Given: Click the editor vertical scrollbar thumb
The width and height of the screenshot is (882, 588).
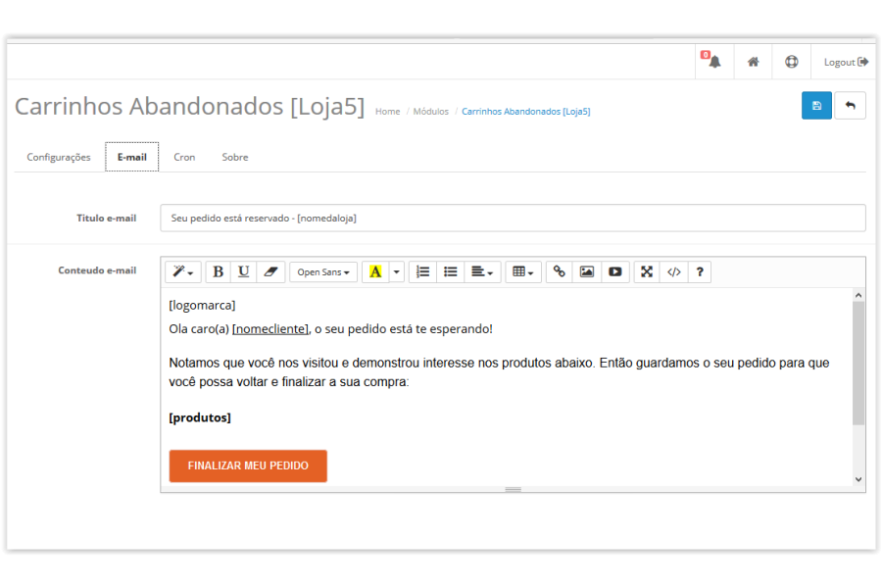Looking at the screenshot, I should pos(858,363).
